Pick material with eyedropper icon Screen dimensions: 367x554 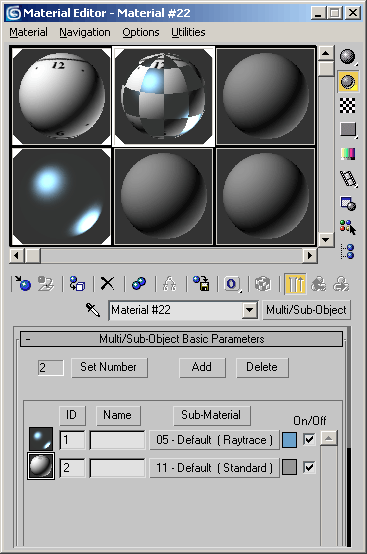click(x=93, y=310)
